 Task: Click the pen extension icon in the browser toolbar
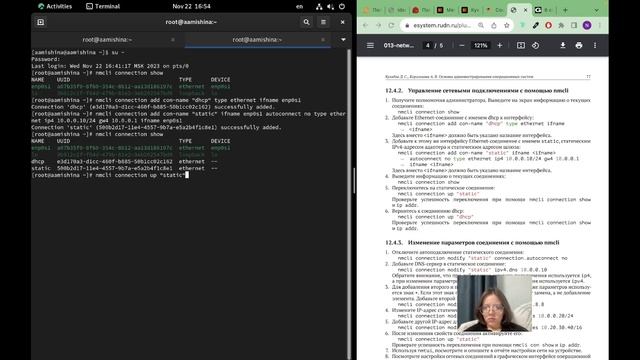coord(536,25)
